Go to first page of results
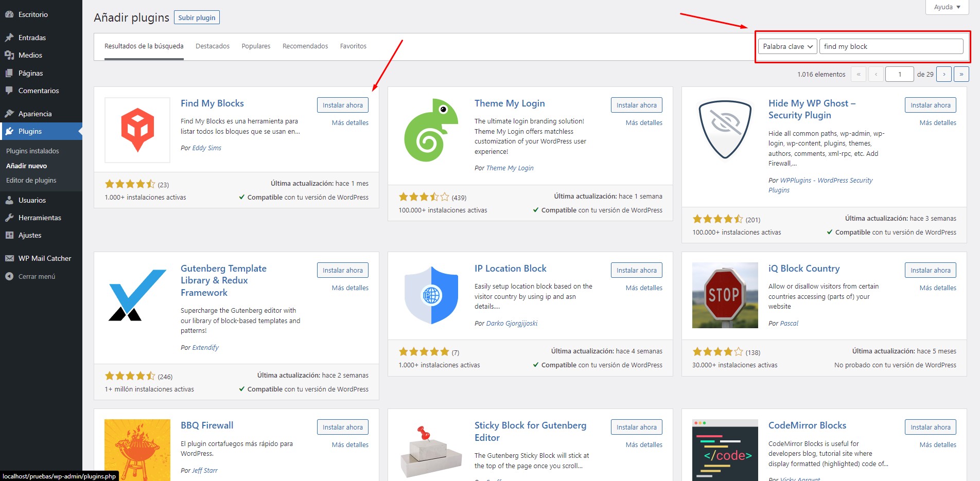The height and width of the screenshot is (481, 980). 859,74
